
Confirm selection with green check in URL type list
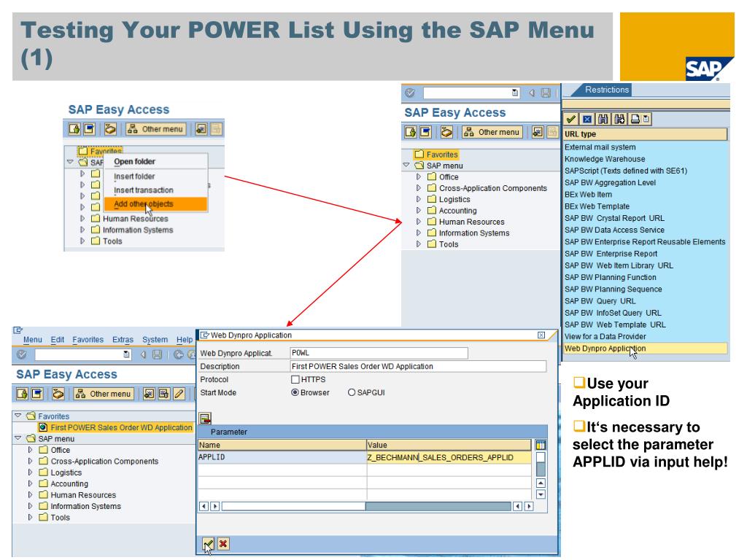click(570, 119)
